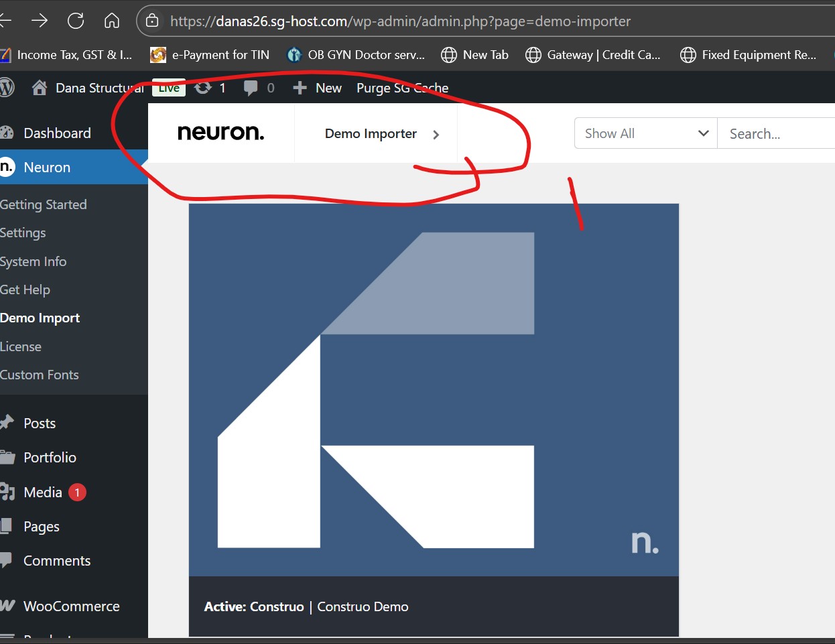View site security lock icon
The height and width of the screenshot is (644, 835).
152,21
